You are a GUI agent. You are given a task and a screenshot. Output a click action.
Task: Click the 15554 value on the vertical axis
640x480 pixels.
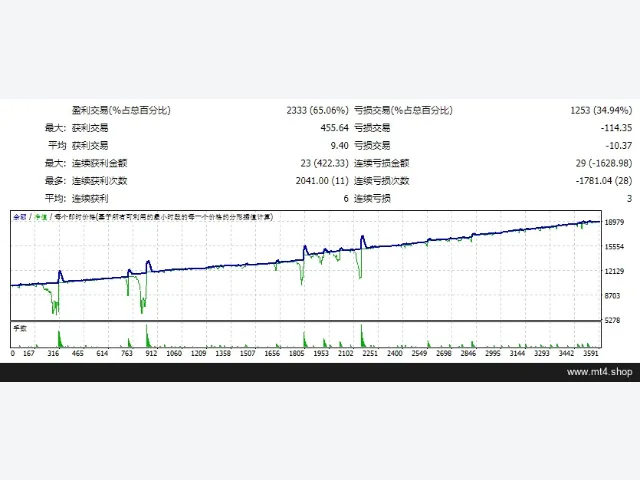point(614,247)
